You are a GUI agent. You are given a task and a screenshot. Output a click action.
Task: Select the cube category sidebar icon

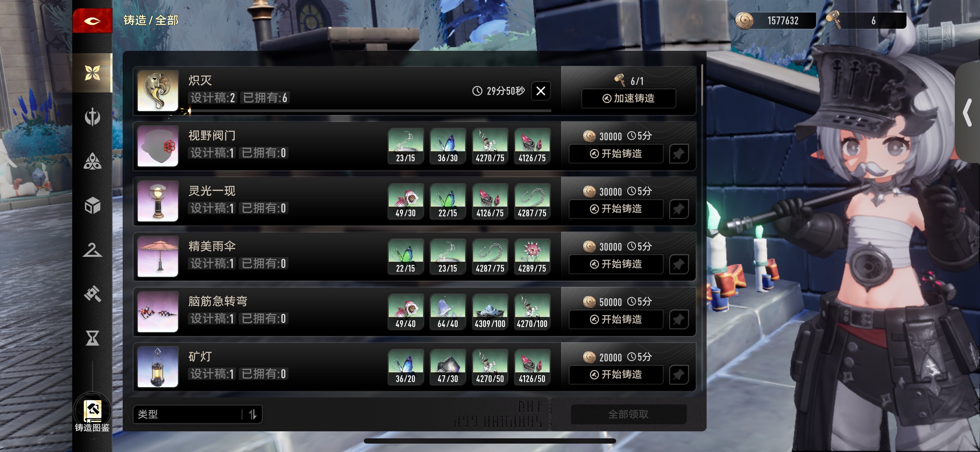[93, 206]
